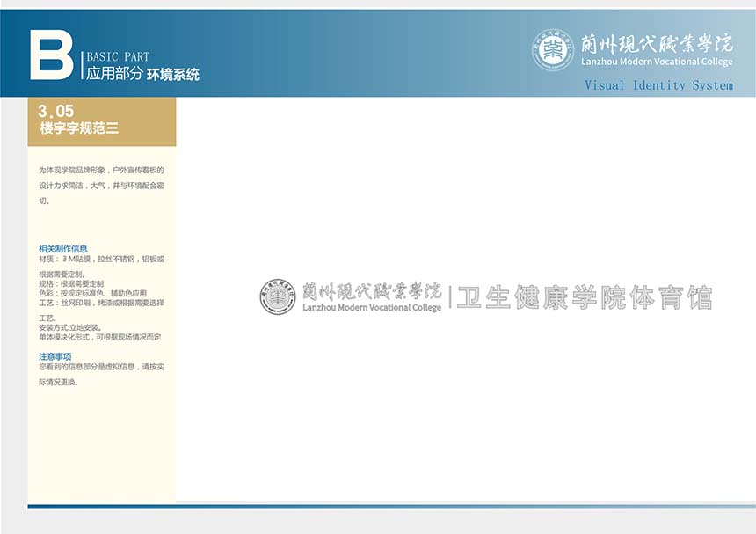Click the 楼宇字规范三 title
This screenshot has height=534, width=756.
(x=79, y=128)
